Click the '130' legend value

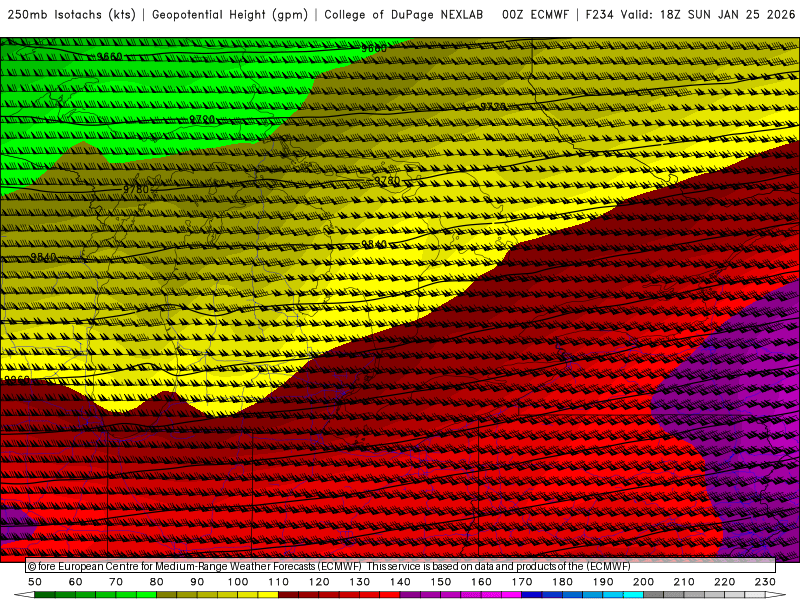[360, 582]
